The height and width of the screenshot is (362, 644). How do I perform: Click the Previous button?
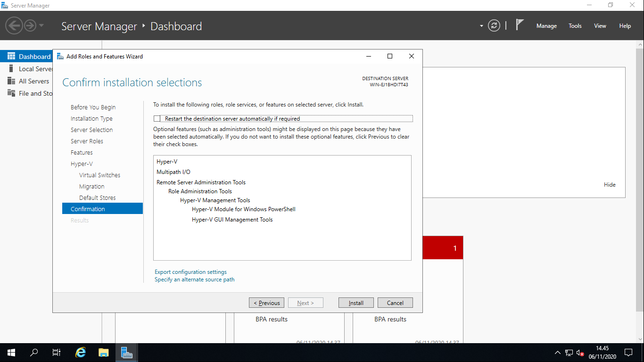tap(266, 303)
